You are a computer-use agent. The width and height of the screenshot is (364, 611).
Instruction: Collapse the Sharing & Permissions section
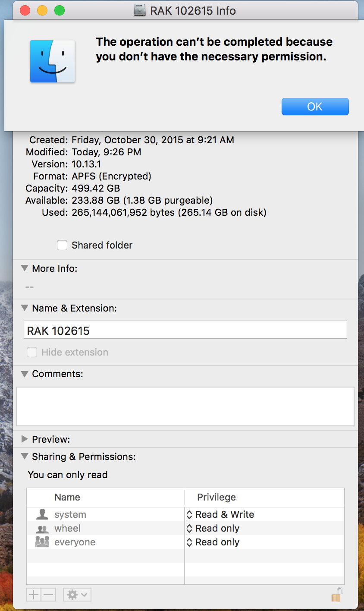[x=25, y=457]
